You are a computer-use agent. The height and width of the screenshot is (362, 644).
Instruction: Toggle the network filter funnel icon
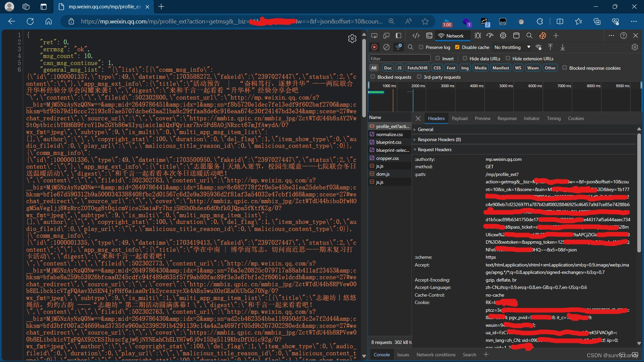(398, 47)
